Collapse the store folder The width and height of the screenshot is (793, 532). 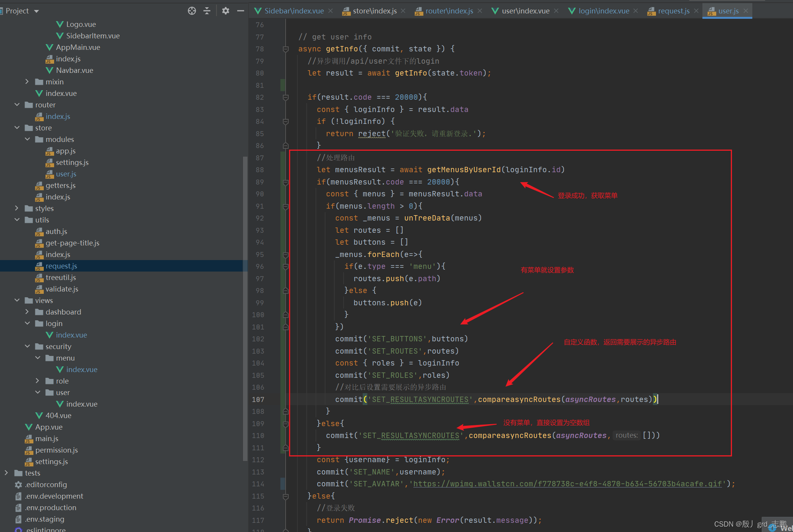17,128
